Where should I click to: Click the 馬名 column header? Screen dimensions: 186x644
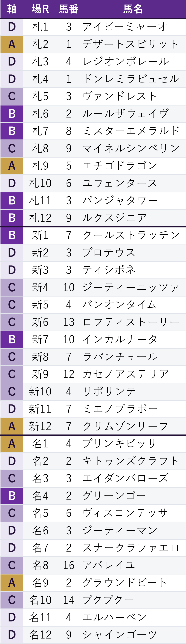(x=133, y=9)
